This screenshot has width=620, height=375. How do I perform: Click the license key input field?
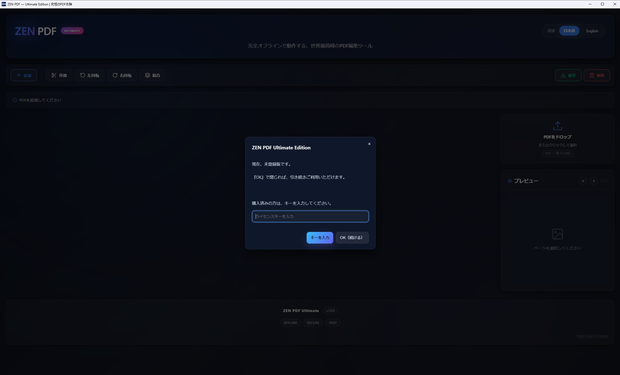(310, 216)
